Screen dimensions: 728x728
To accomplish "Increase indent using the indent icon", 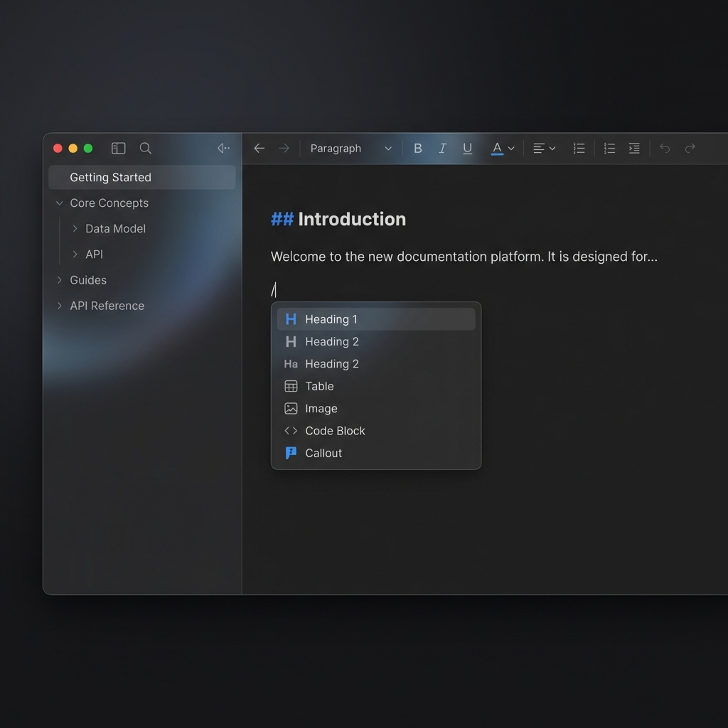I will click(x=634, y=149).
